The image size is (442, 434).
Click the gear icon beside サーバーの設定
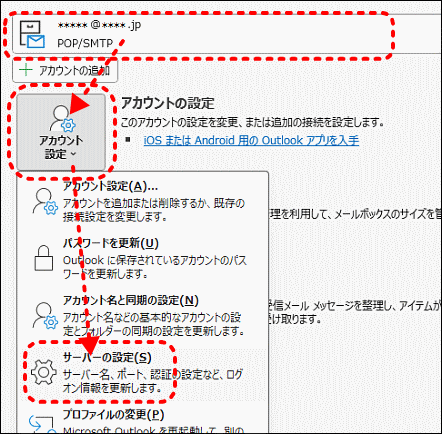[44, 372]
